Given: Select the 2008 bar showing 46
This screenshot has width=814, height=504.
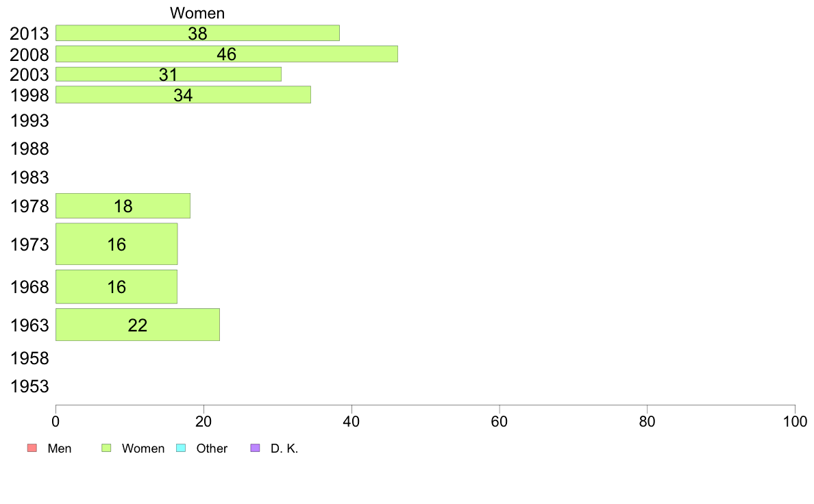Looking at the screenshot, I should [227, 54].
